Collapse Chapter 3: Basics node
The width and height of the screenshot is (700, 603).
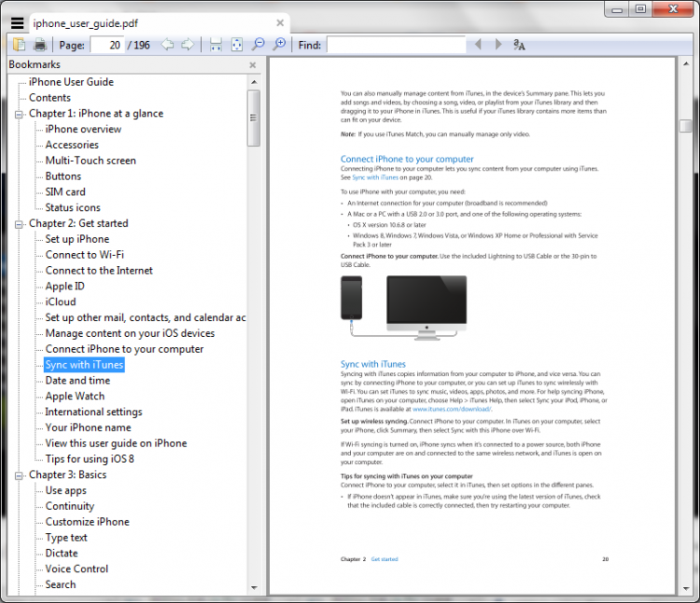click(19, 475)
